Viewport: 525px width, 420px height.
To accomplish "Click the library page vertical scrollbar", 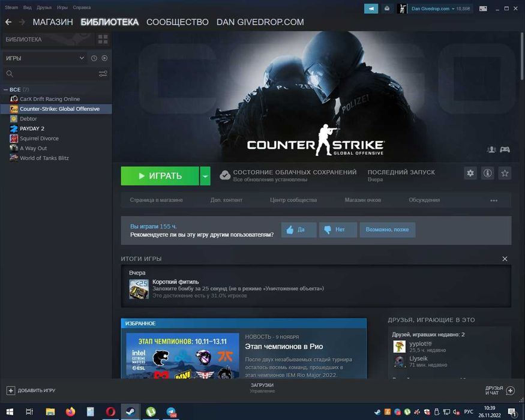I will [x=522, y=56].
